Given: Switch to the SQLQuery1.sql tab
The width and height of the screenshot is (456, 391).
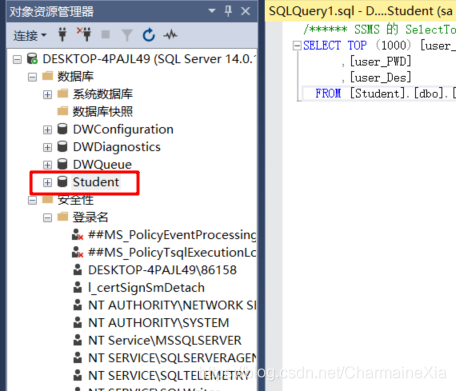Looking at the screenshot, I should point(360,11).
